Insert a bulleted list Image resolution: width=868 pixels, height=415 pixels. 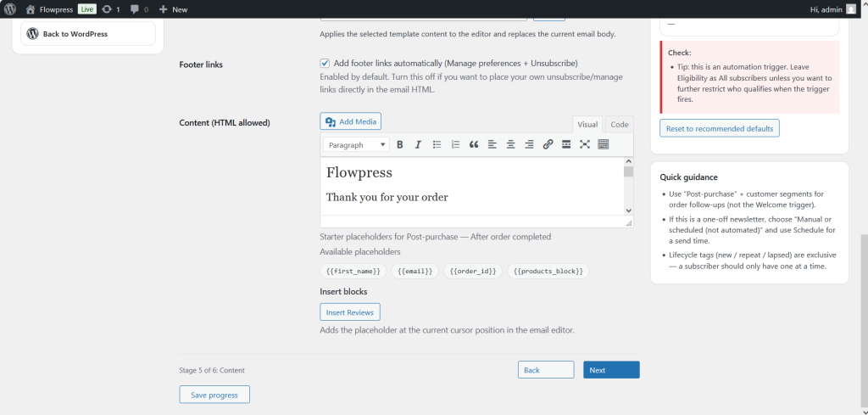[437, 144]
